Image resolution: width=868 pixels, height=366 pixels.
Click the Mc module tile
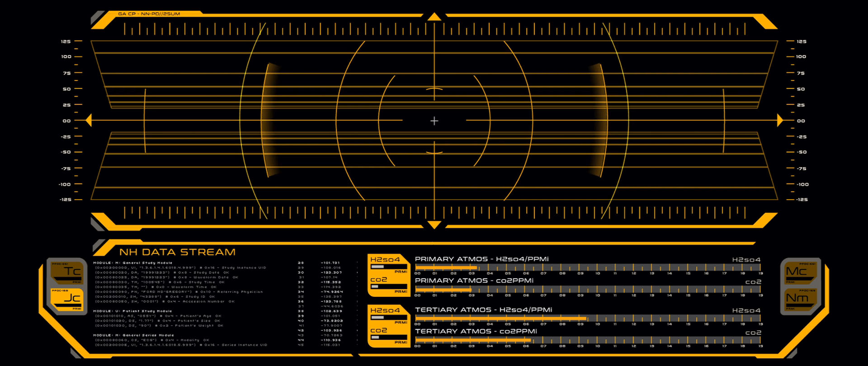pyautogui.click(x=800, y=272)
